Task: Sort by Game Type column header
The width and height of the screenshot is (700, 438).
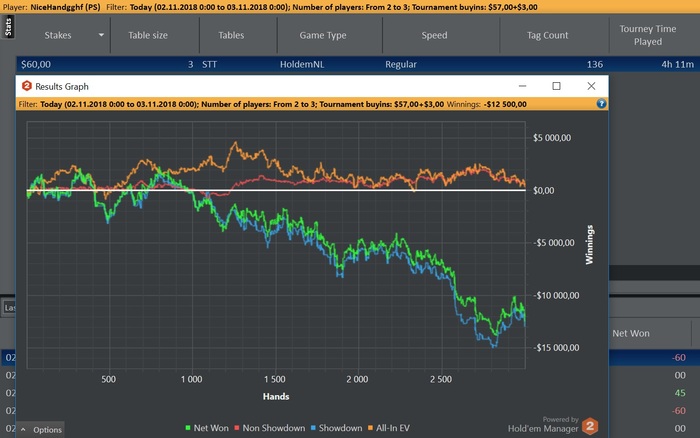Action: pyautogui.click(x=323, y=35)
